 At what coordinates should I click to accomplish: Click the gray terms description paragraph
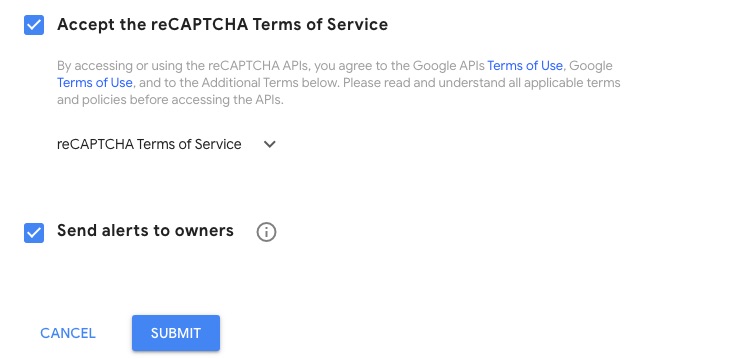[x=339, y=83]
